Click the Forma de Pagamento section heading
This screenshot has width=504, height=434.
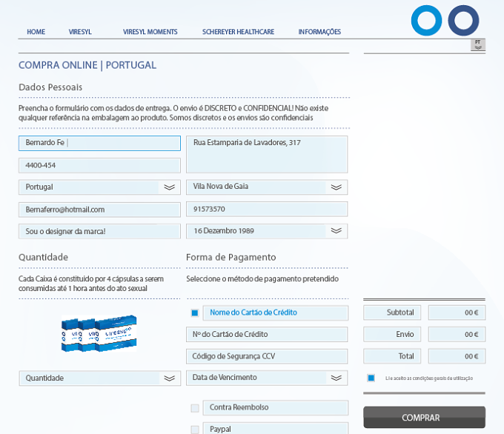pyautogui.click(x=231, y=257)
